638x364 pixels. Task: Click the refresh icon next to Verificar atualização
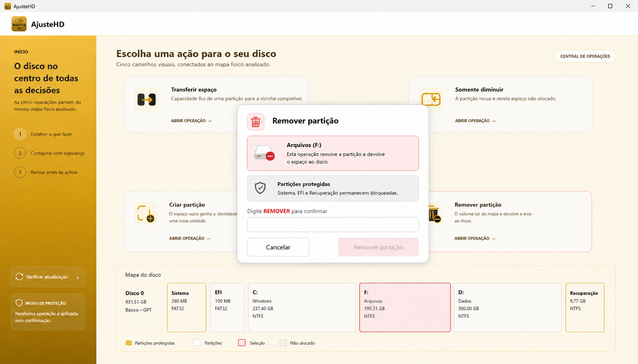click(19, 277)
